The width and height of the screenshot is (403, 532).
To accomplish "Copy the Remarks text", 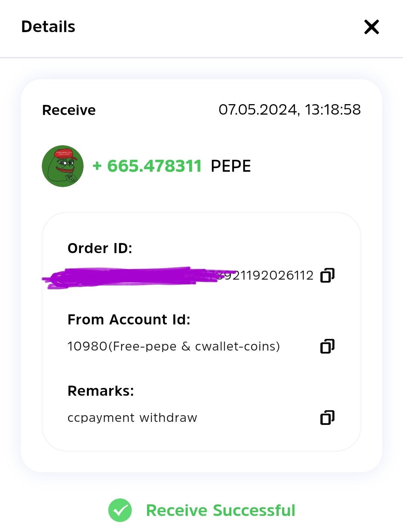I will (x=327, y=418).
